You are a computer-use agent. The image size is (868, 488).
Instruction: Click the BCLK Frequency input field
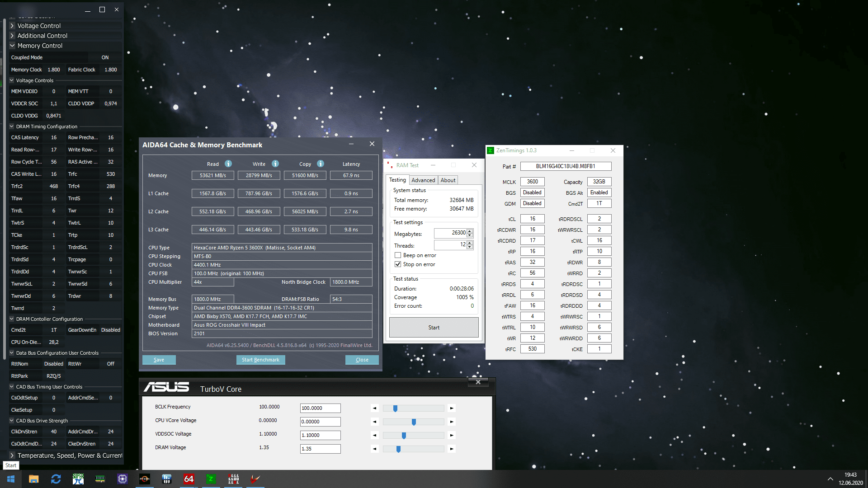(x=320, y=408)
